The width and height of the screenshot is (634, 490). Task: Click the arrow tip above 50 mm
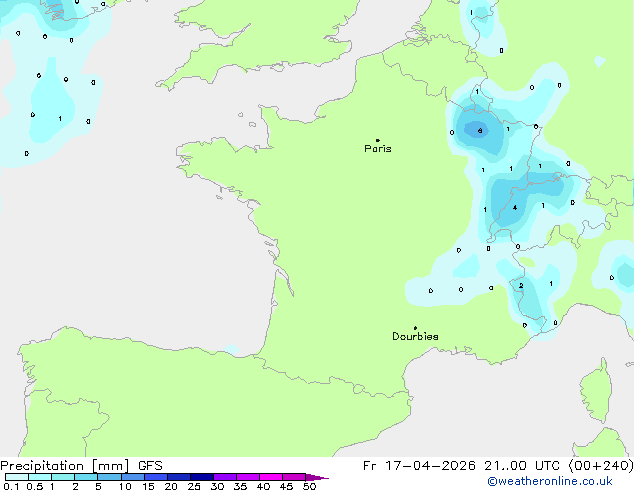pos(317,477)
